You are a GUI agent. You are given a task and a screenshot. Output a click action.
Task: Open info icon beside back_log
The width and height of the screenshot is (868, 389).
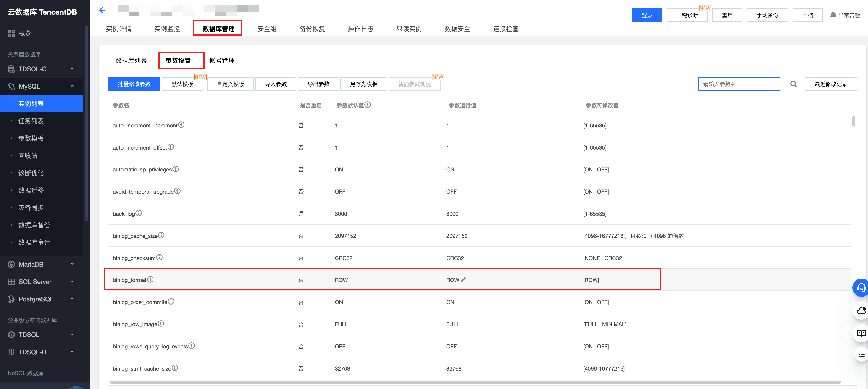[139, 213]
